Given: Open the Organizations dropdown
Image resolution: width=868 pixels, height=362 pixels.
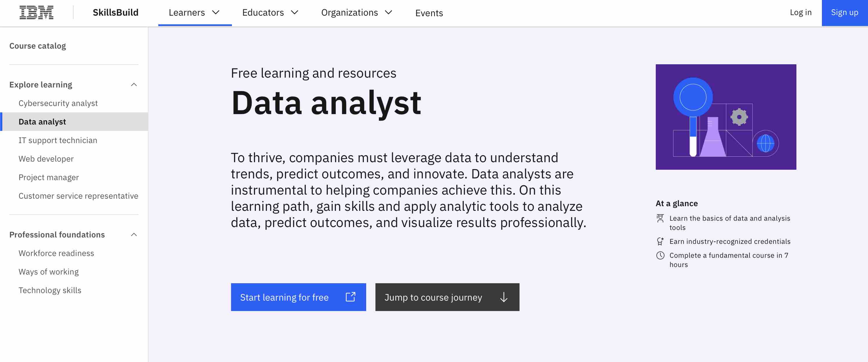Looking at the screenshot, I should (356, 12).
